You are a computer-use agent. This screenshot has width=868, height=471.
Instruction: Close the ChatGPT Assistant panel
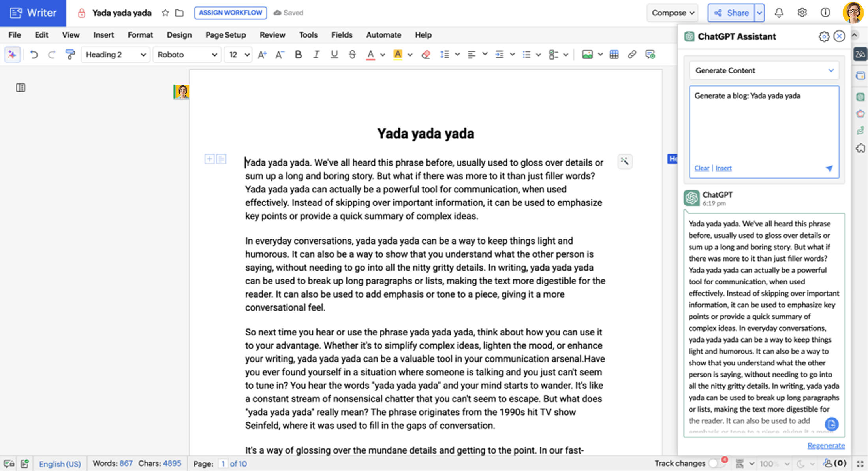839,36
